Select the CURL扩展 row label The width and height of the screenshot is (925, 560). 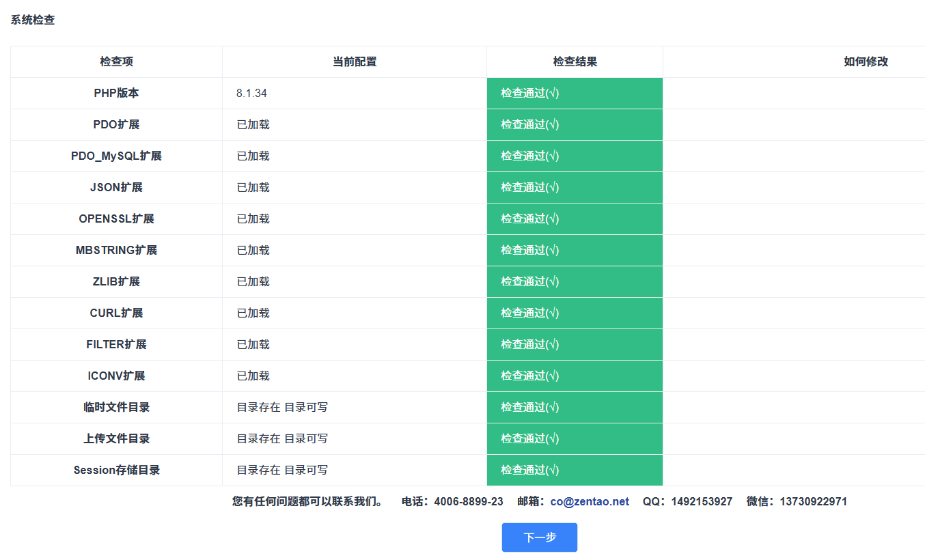coord(116,313)
